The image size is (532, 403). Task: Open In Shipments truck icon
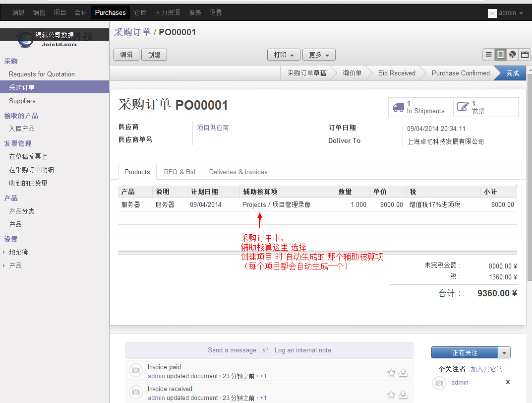(x=398, y=107)
